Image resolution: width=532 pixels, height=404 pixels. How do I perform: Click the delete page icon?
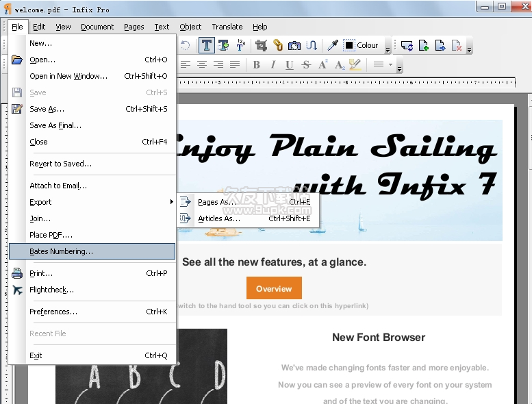(x=457, y=45)
